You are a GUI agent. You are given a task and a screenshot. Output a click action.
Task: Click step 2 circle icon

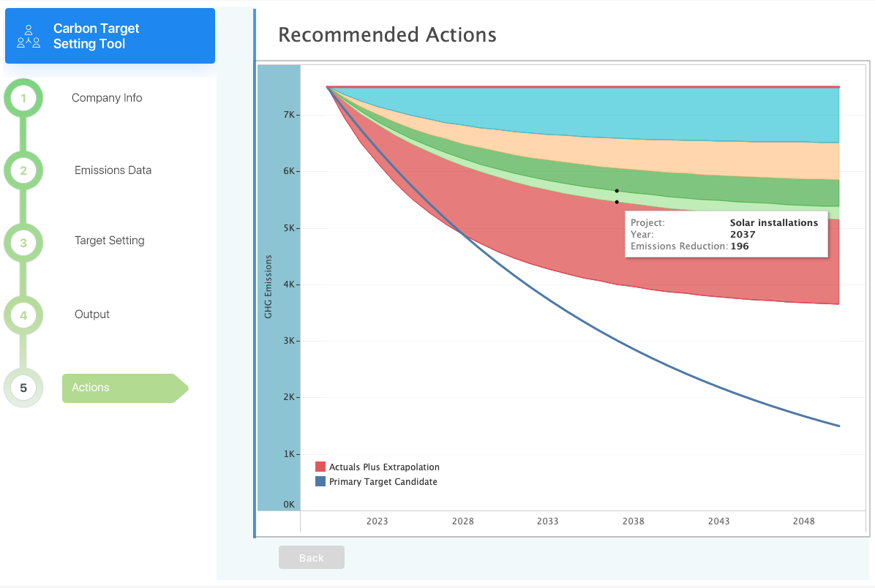[23, 170]
